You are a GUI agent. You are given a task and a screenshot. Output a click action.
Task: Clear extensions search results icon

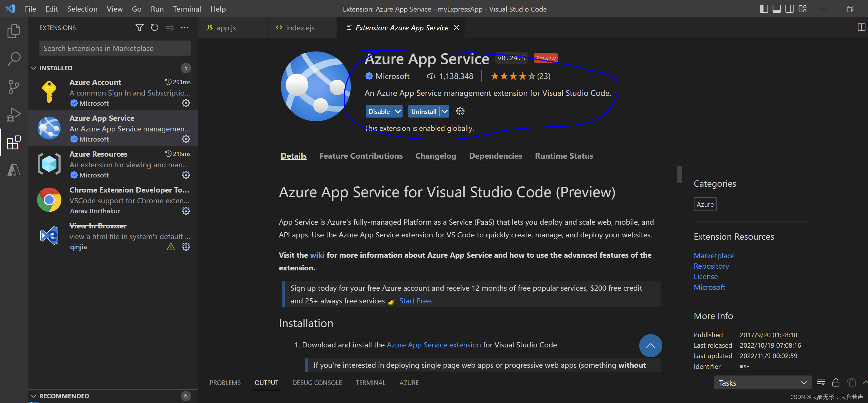click(169, 28)
